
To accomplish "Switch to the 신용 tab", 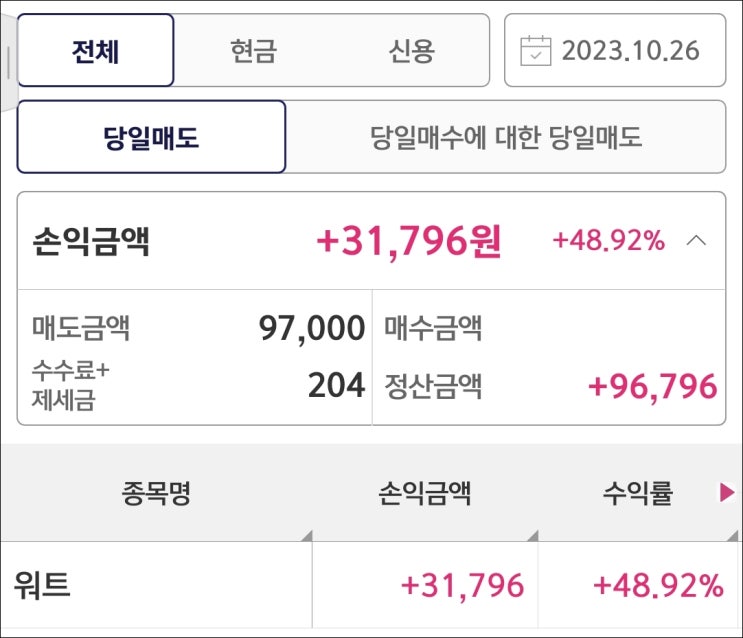I will [x=411, y=50].
